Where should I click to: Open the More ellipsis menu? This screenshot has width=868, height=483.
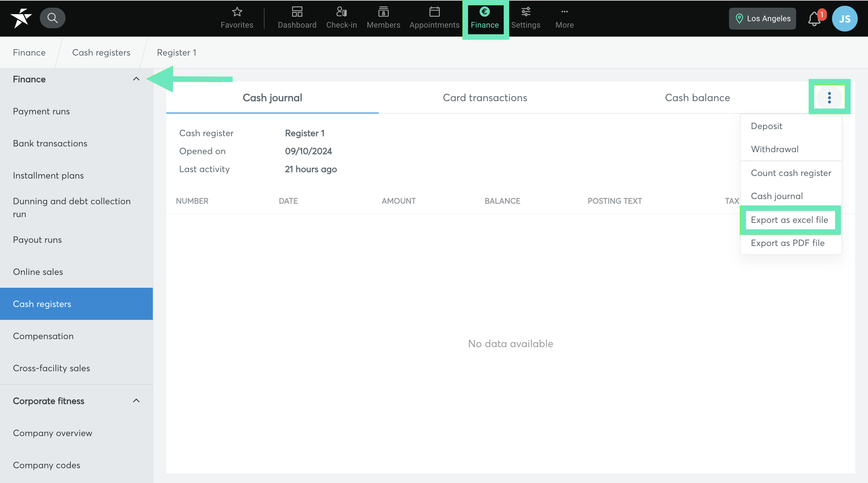tap(564, 18)
